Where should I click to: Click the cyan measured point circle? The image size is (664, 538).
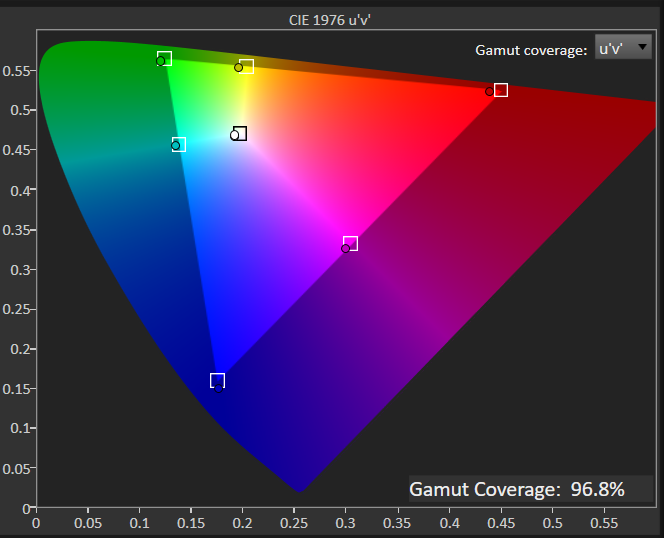[175, 146]
